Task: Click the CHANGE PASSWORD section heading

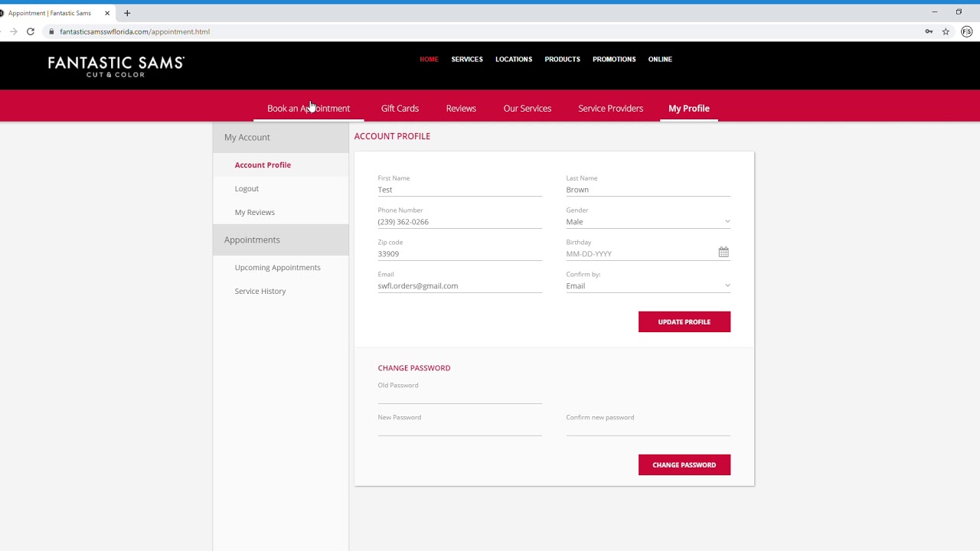Action: tap(414, 368)
